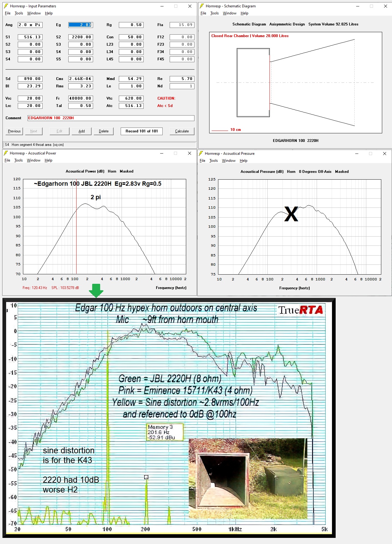Click the Schematic Diagram window's lightning icon
The width and height of the screenshot is (392, 544).
click(202, 6)
